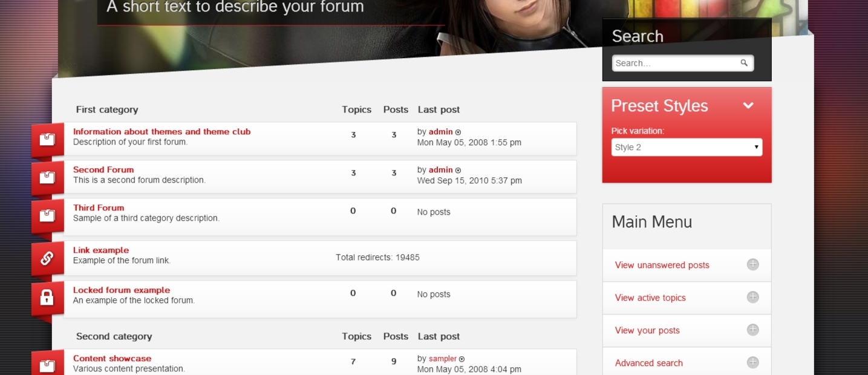
Task: Open the Content showcase forum link
Action: tap(112, 358)
